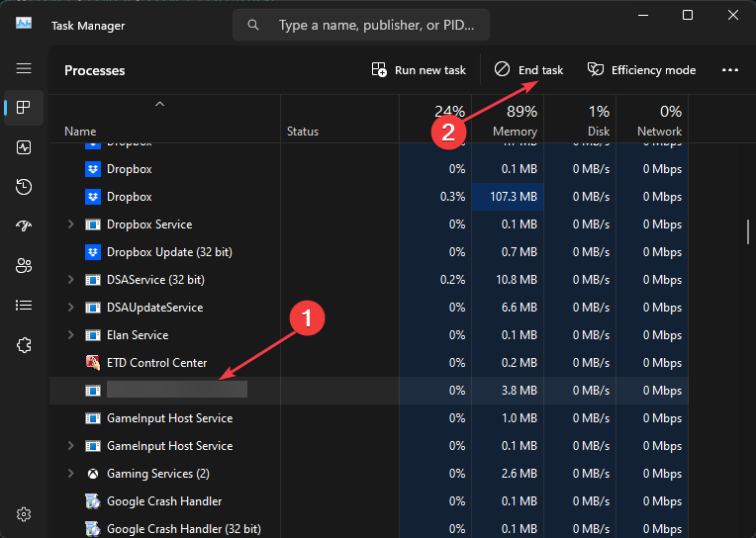Expand the second GameInput Host Service group
This screenshot has height=538, width=756.
[x=70, y=446]
